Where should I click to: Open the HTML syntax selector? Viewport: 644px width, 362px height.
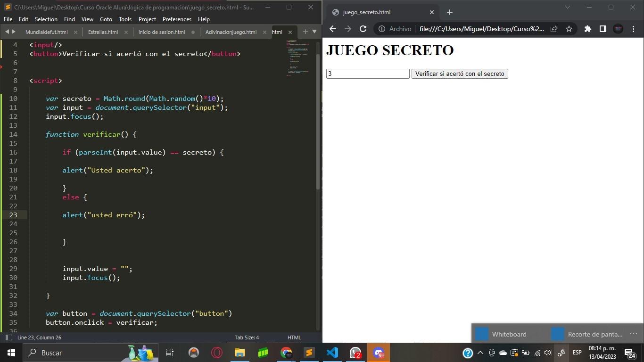294,337
